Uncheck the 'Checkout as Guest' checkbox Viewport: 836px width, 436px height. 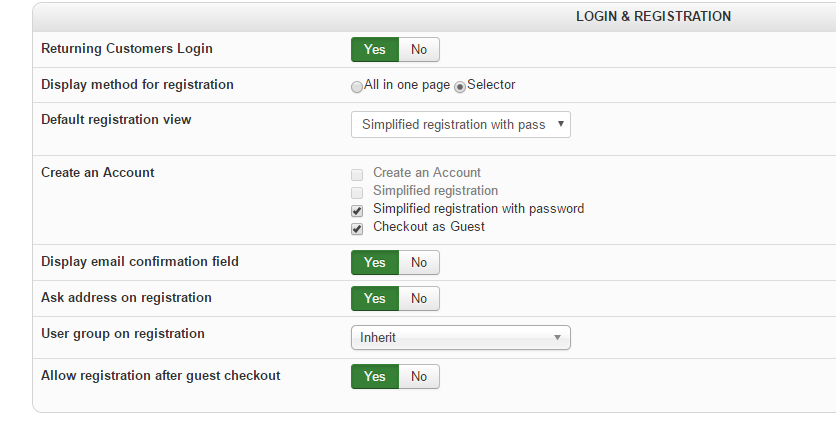point(357,228)
